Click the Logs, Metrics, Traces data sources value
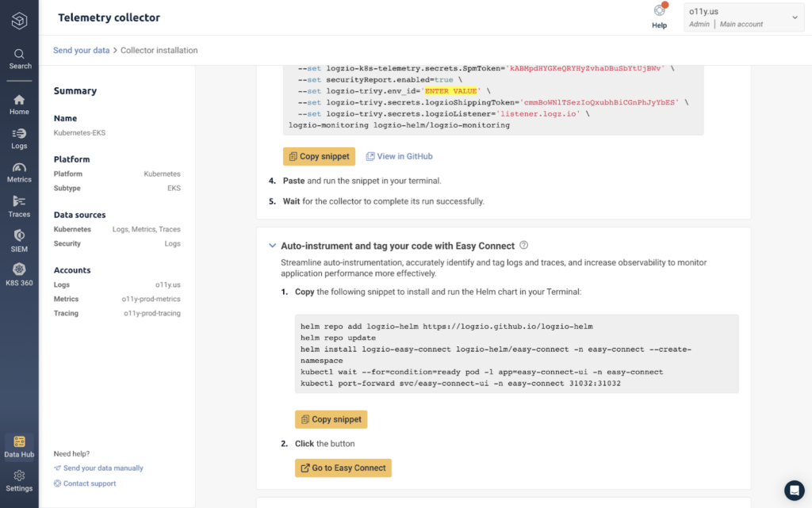This screenshot has height=508, width=812. click(x=147, y=229)
